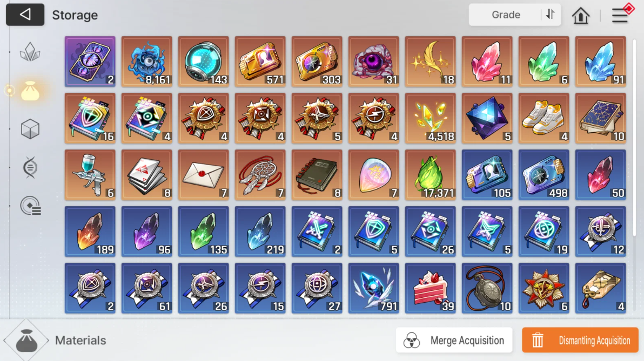
Task: Click the Dismantling Acquisition button
Action: click(x=580, y=340)
